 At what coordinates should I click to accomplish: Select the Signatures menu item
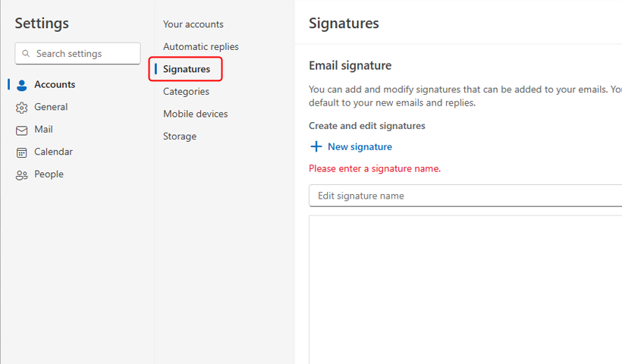pyautogui.click(x=187, y=69)
